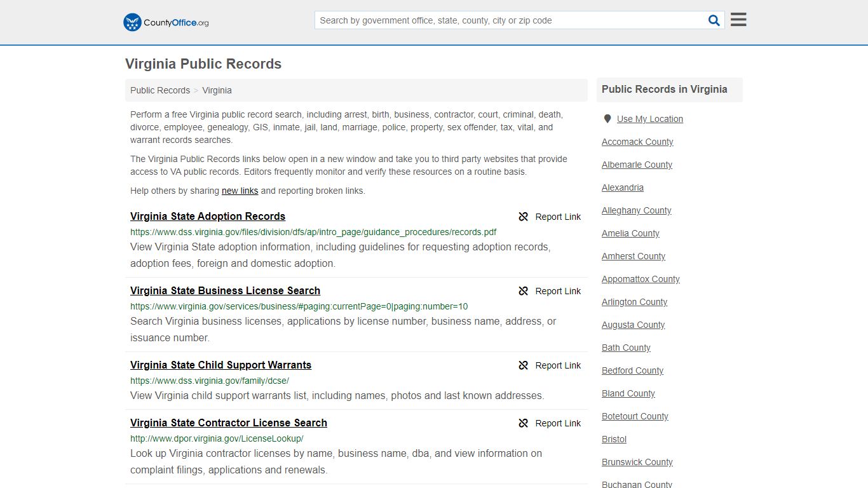Open the dss.virginia.gov family dcse URL
This screenshot has width=868, height=488.
[x=210, y=381]
